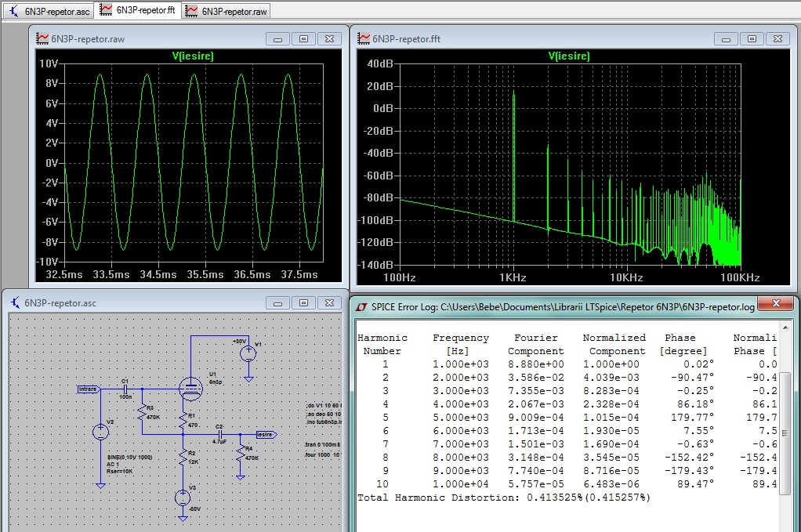801x532 pixels.
Task: Click resistor R1 470 symbol
Action: tap(183, 421)
